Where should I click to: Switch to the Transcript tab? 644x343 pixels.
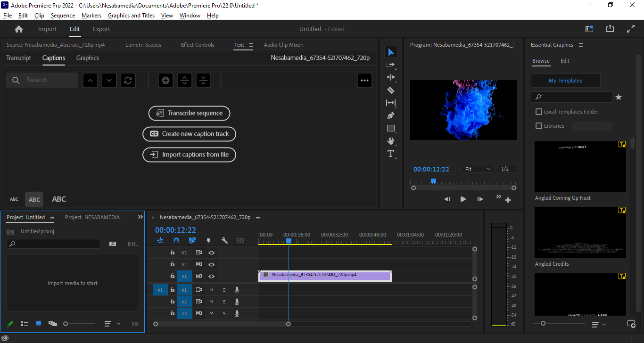[x=18, y=58]
